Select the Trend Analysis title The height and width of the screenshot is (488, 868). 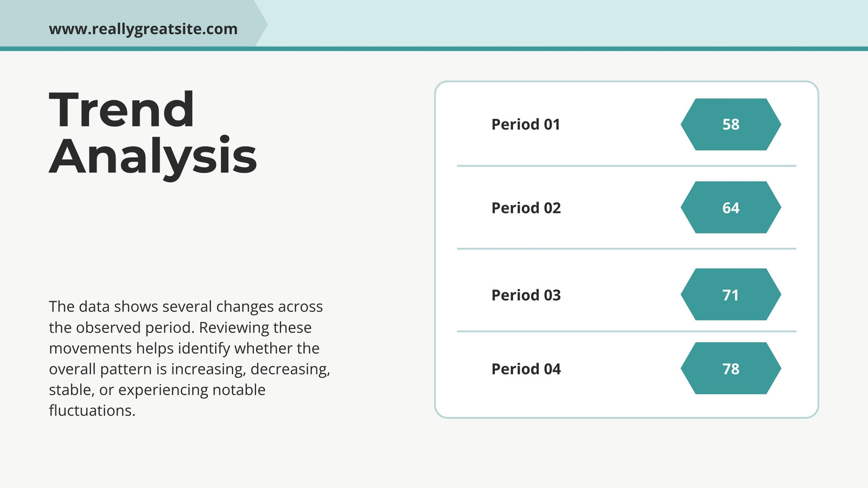(x=153, y=133)
